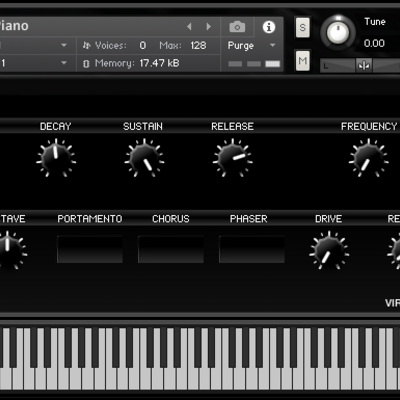Screen dimensions: 400x400
Task: Click the RELEASE label
Action: coord(232,126)
